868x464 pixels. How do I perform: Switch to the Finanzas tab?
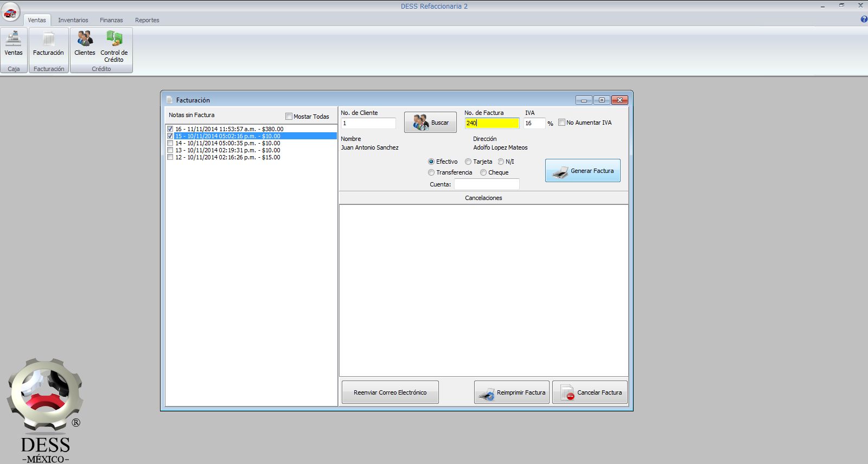tap(111, 20)
